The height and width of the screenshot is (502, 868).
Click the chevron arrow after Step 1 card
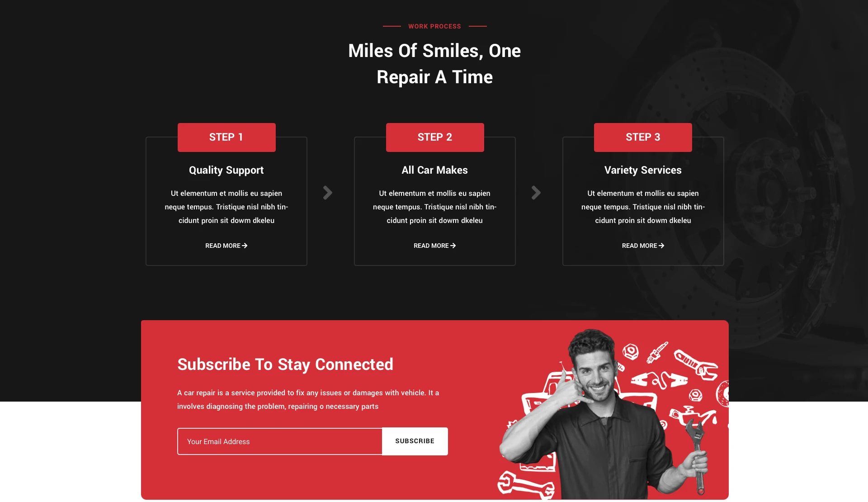(328, 193)
